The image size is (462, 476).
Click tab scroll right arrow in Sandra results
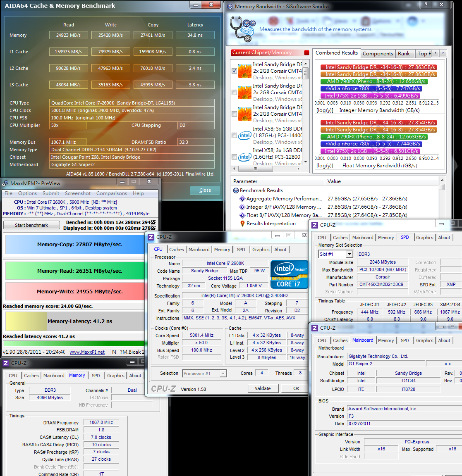click(x=443, y=53)
